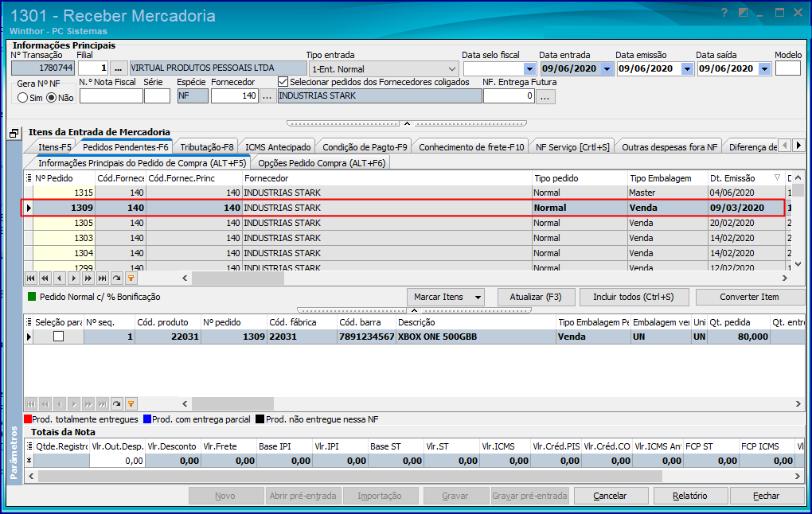The width and height of the screenshot is (812, 514).
Task: Open the NF Serviço [Crtl+S] tab
Action: [x=572, y=147]
